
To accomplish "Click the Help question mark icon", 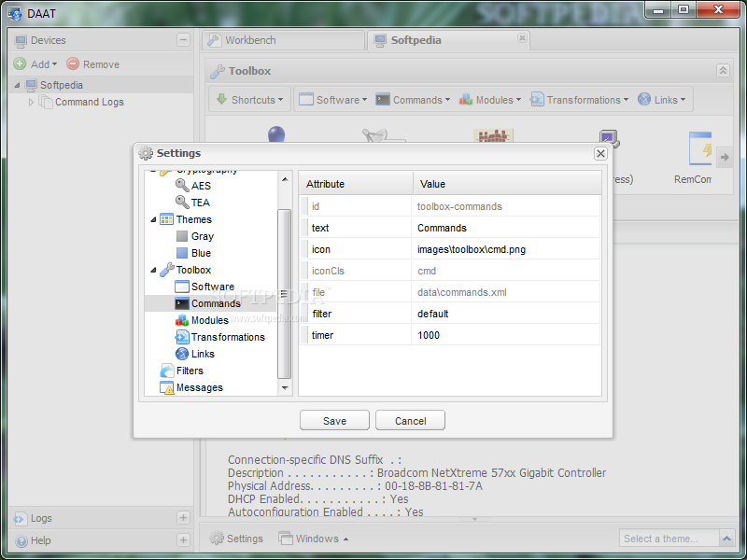I will (21, 541).
